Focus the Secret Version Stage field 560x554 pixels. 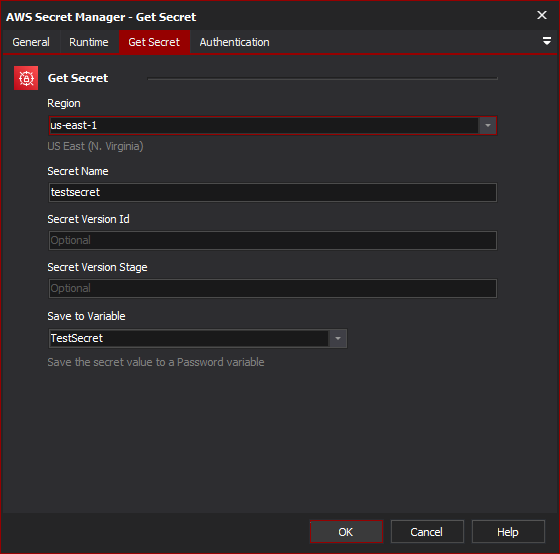coord(273,288)
